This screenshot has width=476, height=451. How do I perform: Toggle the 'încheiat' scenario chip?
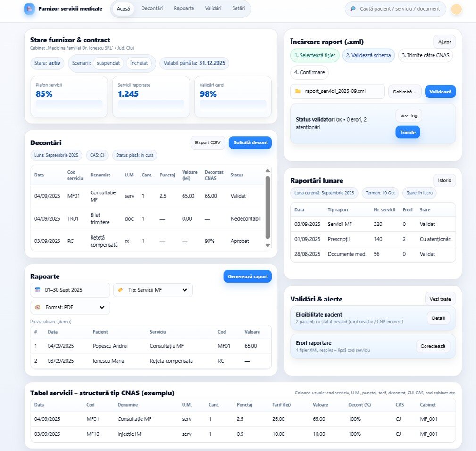(x=139, y=63)
